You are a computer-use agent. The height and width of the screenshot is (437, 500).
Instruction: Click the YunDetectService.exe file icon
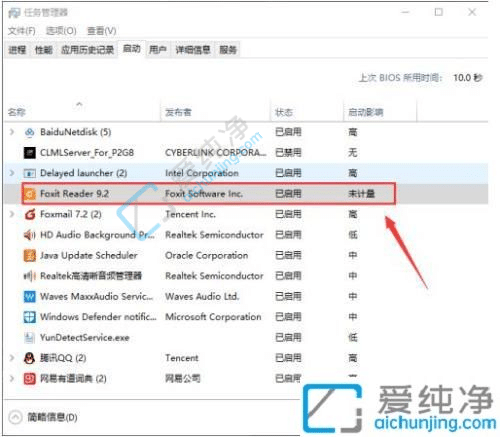(x=29, y=338)
